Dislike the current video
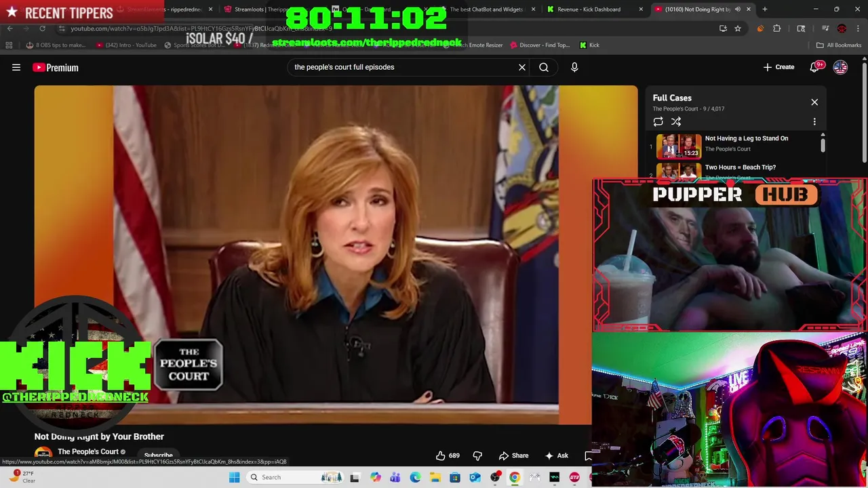868x488 pixels. [477, 455]
